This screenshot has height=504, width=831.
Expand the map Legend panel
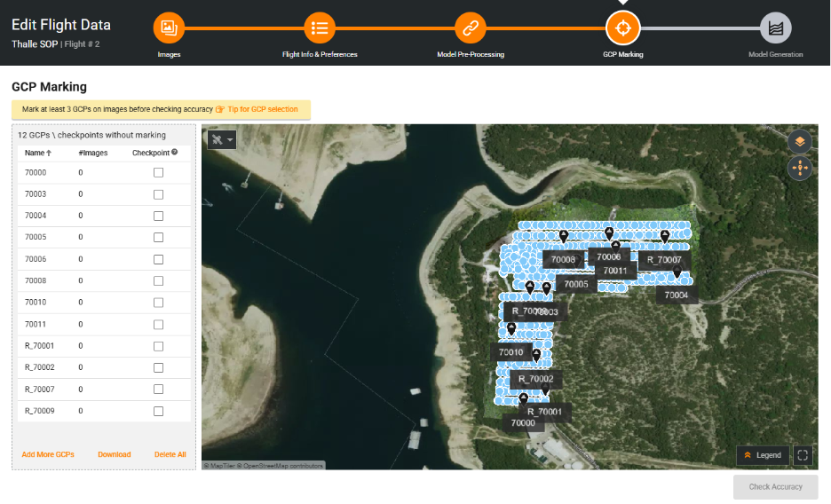point(763,455)
